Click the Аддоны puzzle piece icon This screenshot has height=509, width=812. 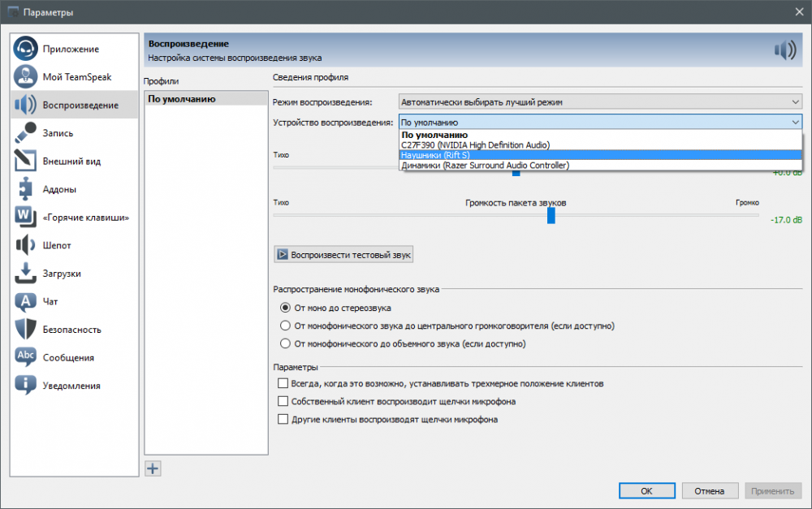(26, 189)
